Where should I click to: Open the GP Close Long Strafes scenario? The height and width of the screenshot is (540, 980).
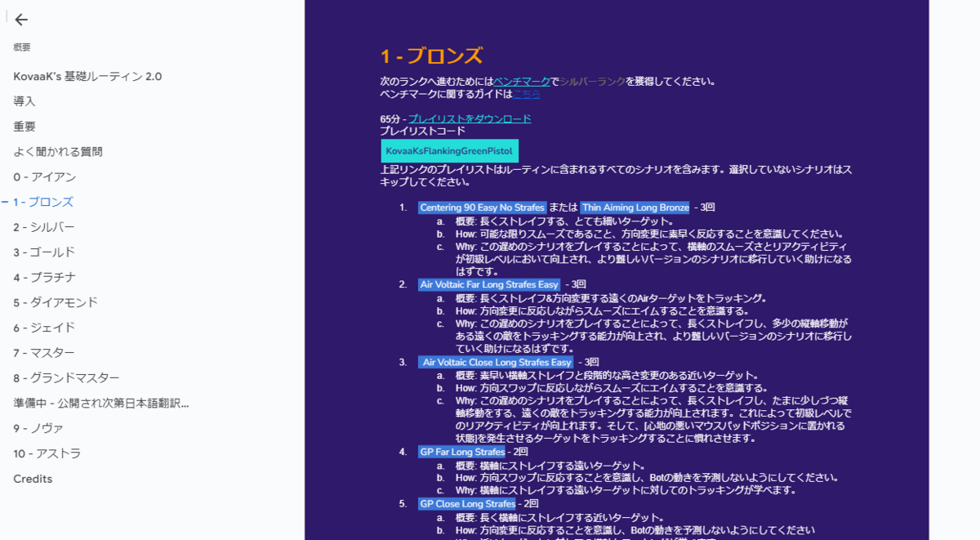466,503
